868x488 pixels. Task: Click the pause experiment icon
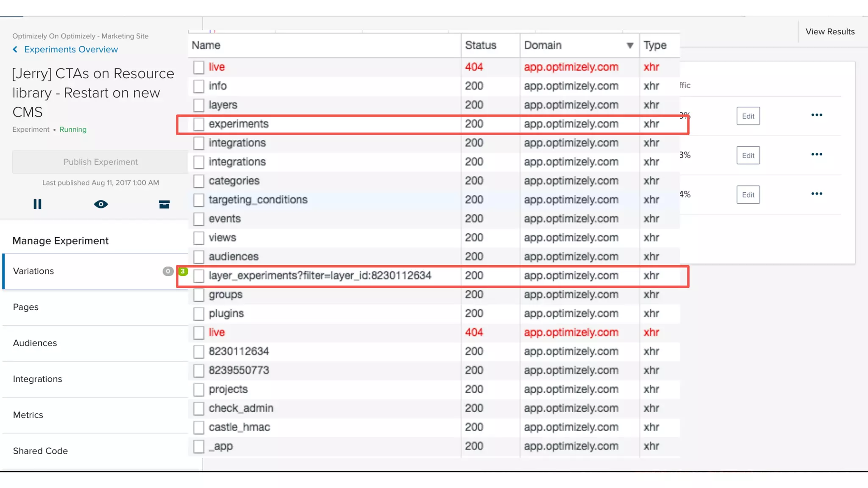(37, 204)
